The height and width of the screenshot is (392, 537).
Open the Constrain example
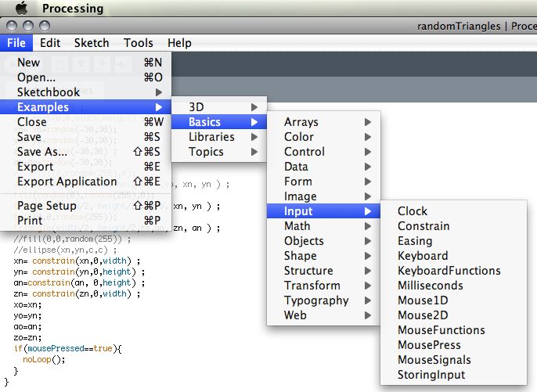[x=454, y=226]
